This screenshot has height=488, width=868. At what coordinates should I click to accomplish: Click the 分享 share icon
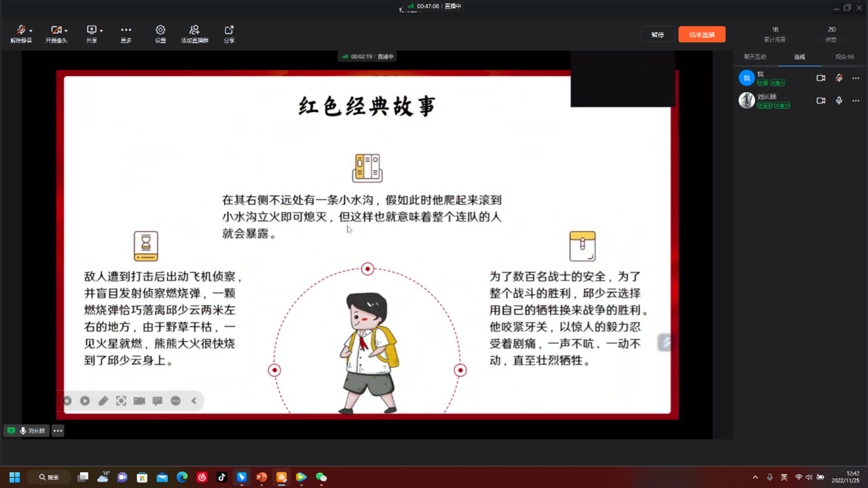[229, 33]
